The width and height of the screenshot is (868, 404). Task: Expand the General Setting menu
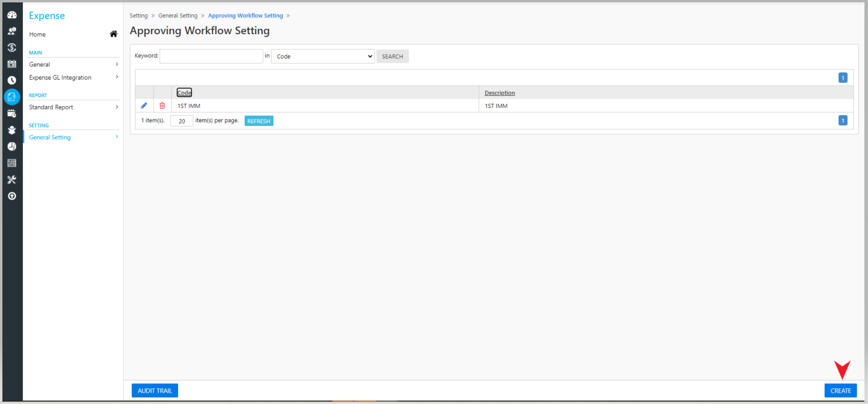coord(74,137)
